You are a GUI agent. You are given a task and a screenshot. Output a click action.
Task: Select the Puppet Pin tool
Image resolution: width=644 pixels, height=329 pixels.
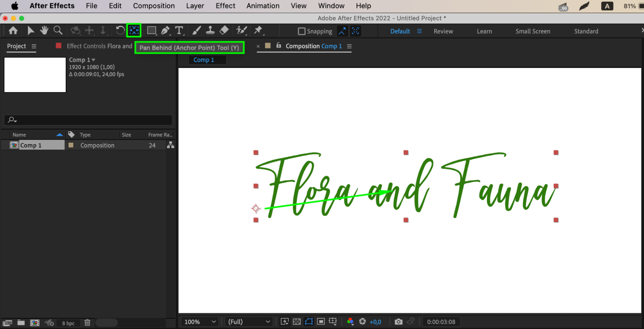(258, 31)
